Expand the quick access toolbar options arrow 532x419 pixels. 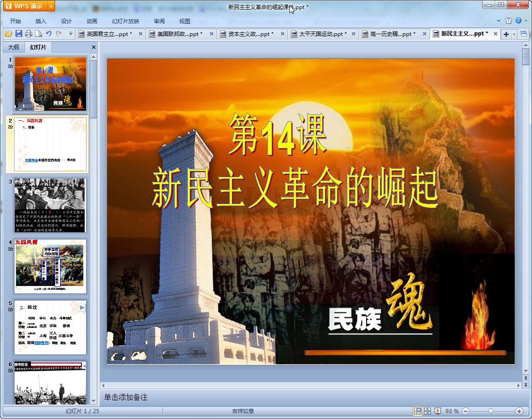tap(71, 34)
